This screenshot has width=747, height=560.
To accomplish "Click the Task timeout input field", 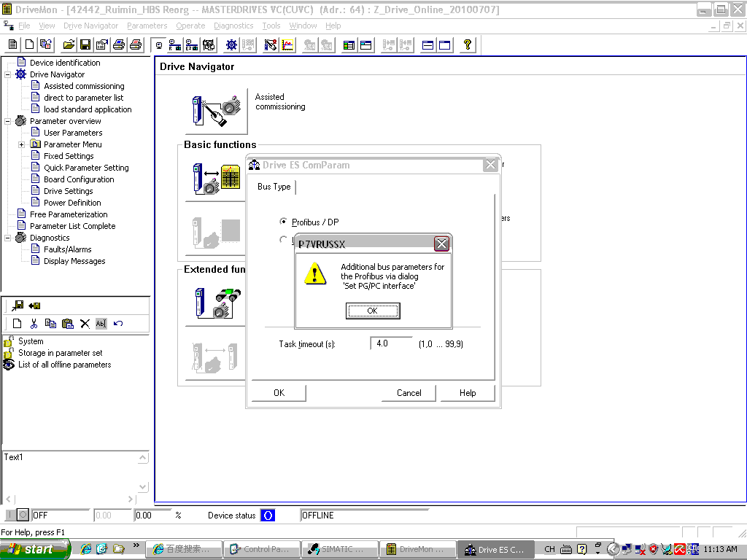I will pyautogui.click(x=391, y=343).
